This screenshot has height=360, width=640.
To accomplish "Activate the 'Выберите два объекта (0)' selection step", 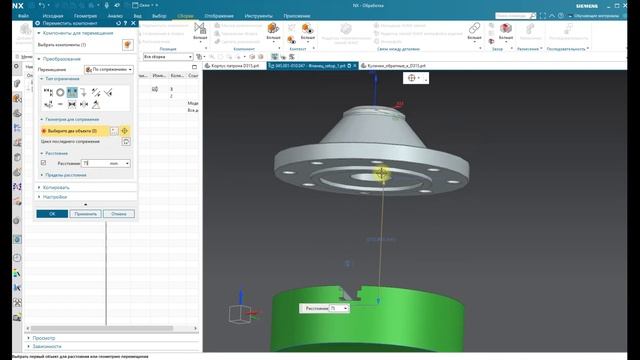I will (x=75, y=131).
